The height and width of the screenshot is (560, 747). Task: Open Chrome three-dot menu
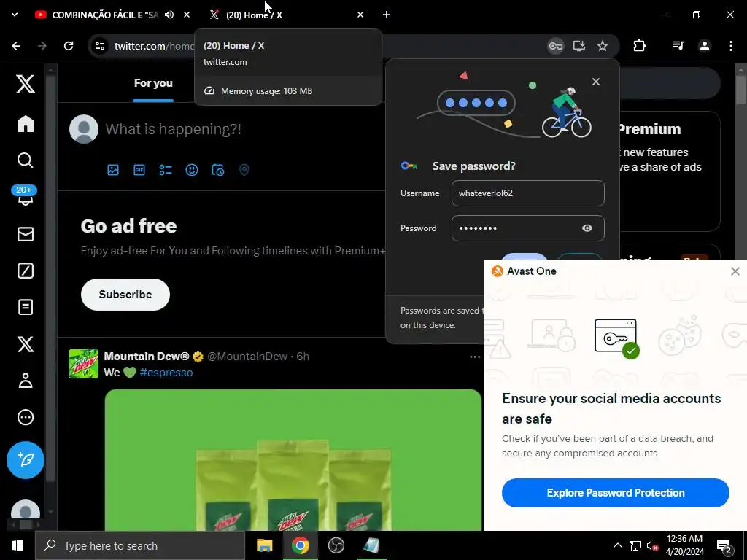tap(731, 46)
